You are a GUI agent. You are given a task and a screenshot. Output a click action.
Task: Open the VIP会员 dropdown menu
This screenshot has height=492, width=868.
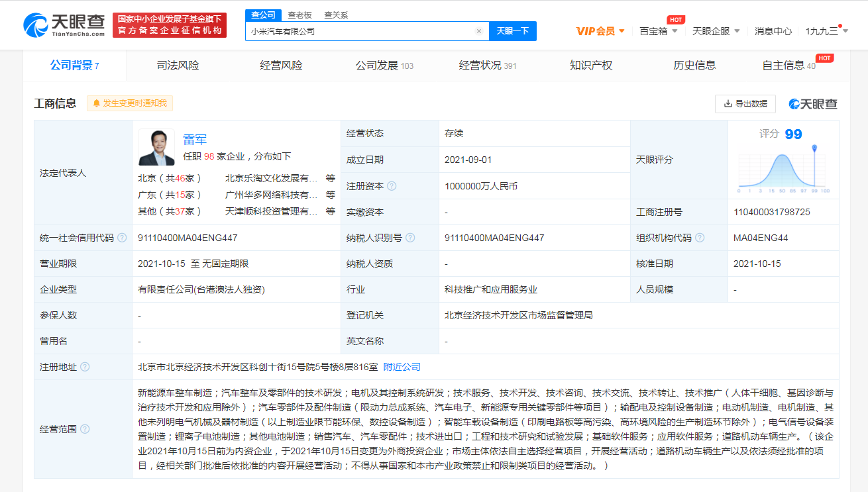point(600,31)
